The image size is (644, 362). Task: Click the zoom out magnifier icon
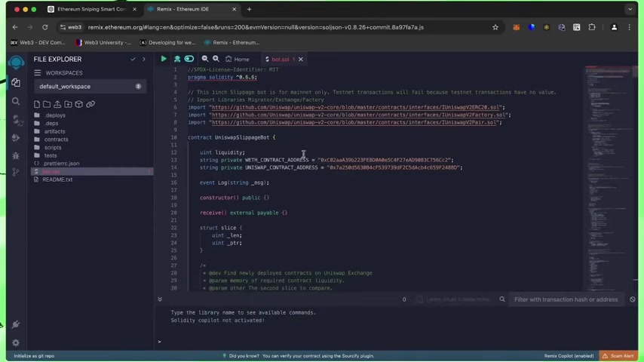(x=204, y=59)
